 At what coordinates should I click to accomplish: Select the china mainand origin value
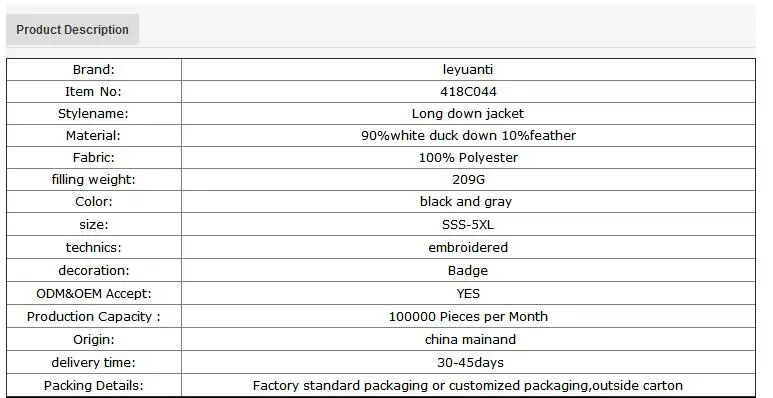click(x=470, y=339)
